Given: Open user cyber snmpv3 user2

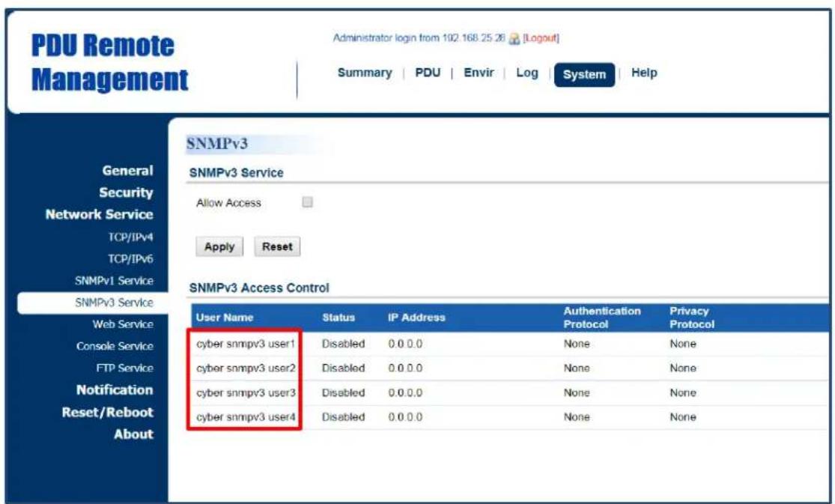Looking at the screenshot, I should tap(246, 368).
